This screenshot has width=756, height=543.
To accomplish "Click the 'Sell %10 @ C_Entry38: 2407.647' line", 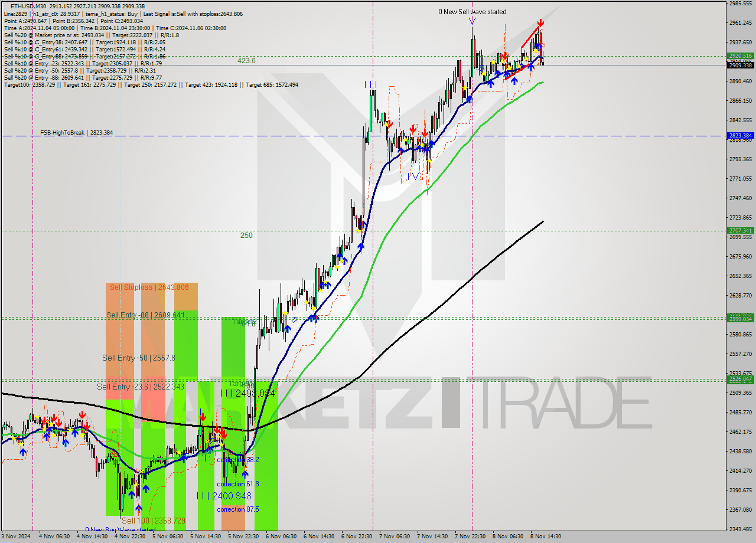I will (84, 42).
